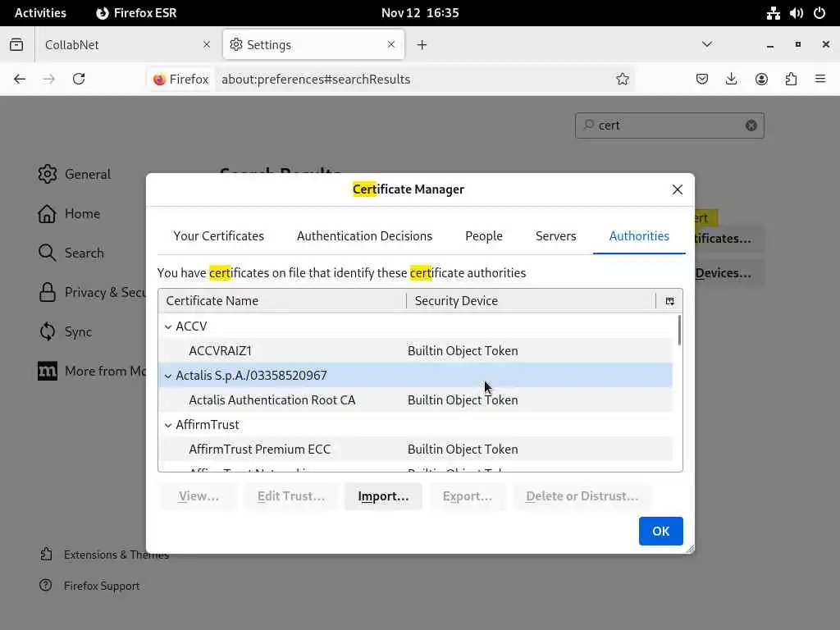Clear the settings search field
Screen dimensions: 840x630
[x=751, y=126]
